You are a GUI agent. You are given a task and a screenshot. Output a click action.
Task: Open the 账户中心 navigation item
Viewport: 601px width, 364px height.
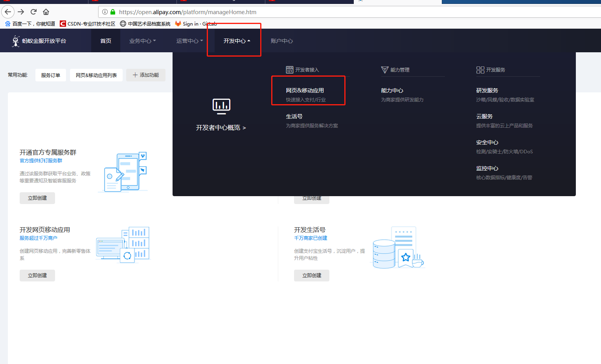[282, 41]
